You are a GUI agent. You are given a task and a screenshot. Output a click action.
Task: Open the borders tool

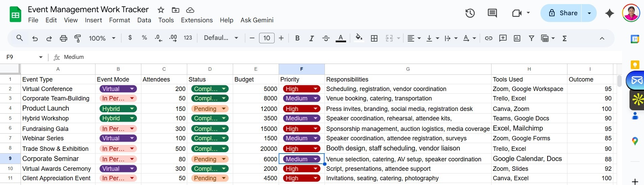click(x=374, y=38)
